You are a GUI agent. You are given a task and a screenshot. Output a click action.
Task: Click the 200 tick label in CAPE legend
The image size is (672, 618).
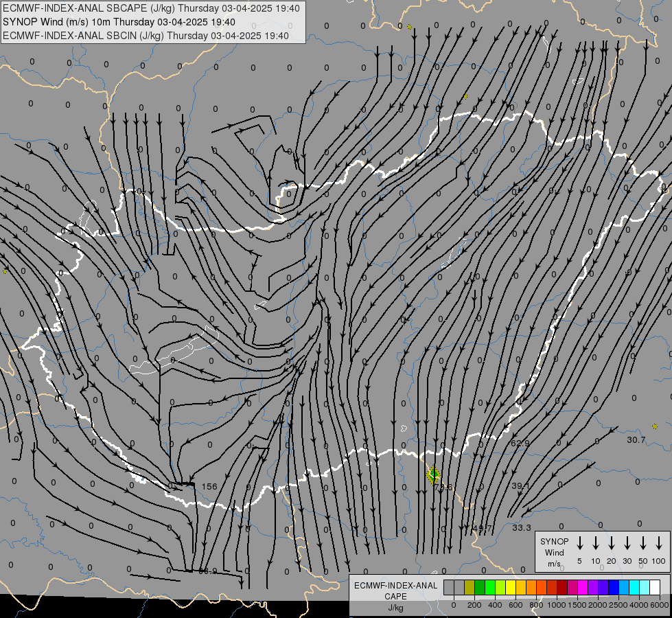pyautogui.click(x=474, y=605)
